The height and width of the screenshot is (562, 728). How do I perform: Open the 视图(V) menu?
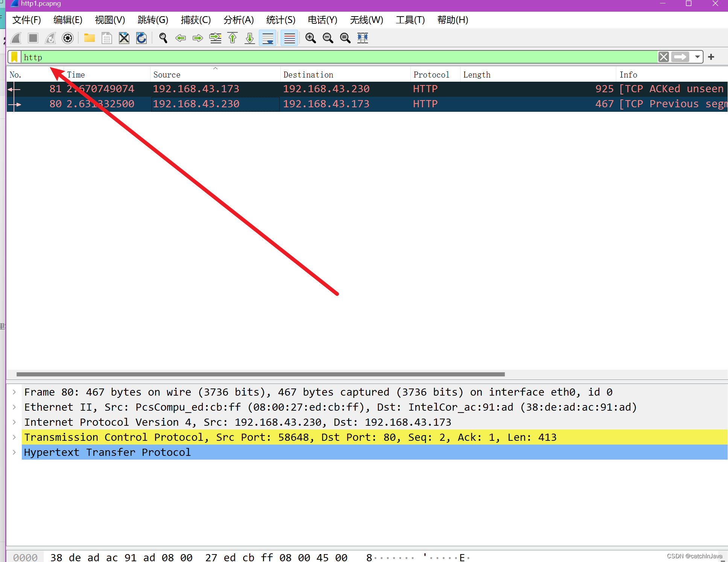(x=110, y=20)
